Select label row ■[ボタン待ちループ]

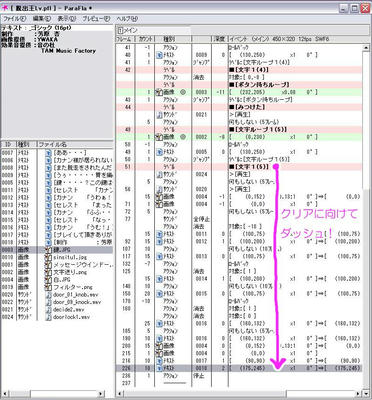[239, 85]
